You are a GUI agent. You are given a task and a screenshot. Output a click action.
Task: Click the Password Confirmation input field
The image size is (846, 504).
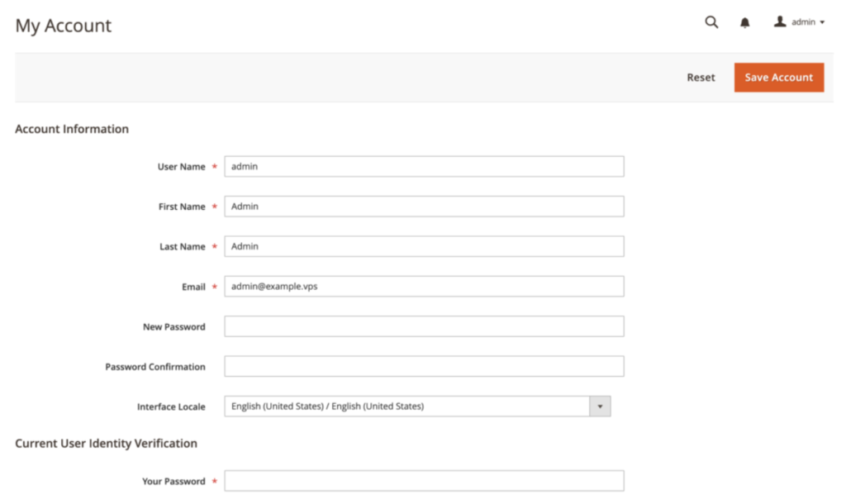[x=424, y=366]
